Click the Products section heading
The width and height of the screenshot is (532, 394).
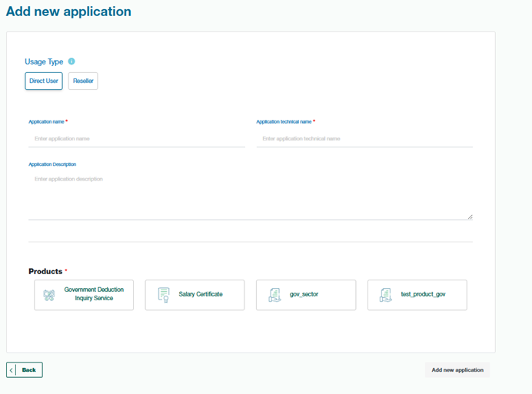click(45, 272)
